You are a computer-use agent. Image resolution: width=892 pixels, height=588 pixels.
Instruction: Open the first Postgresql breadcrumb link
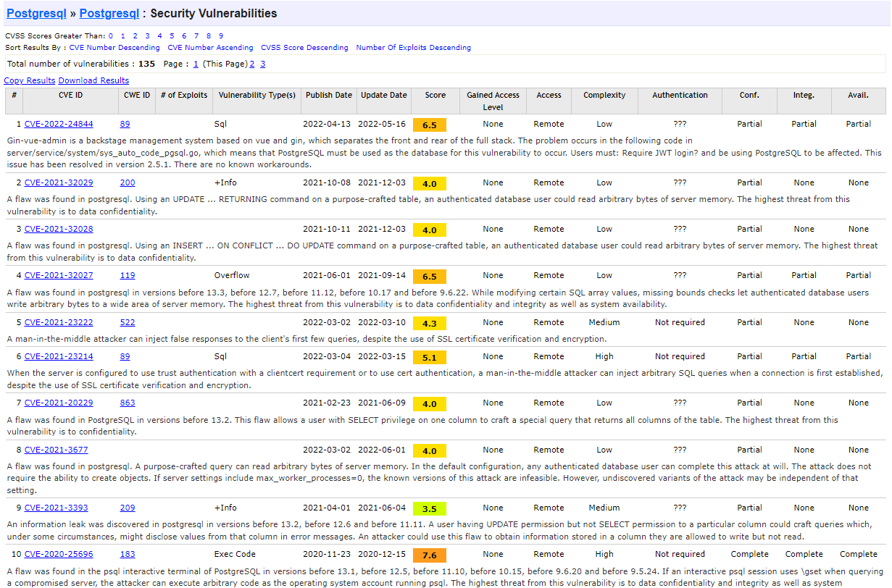[x=36, y=13]
